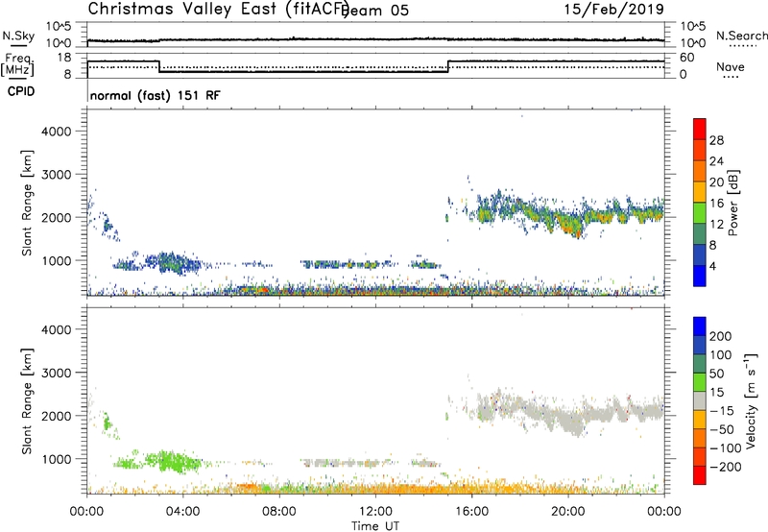Click the "04:00" time tick label
This screenshot has height=532, width=768.
coord(182,512)
